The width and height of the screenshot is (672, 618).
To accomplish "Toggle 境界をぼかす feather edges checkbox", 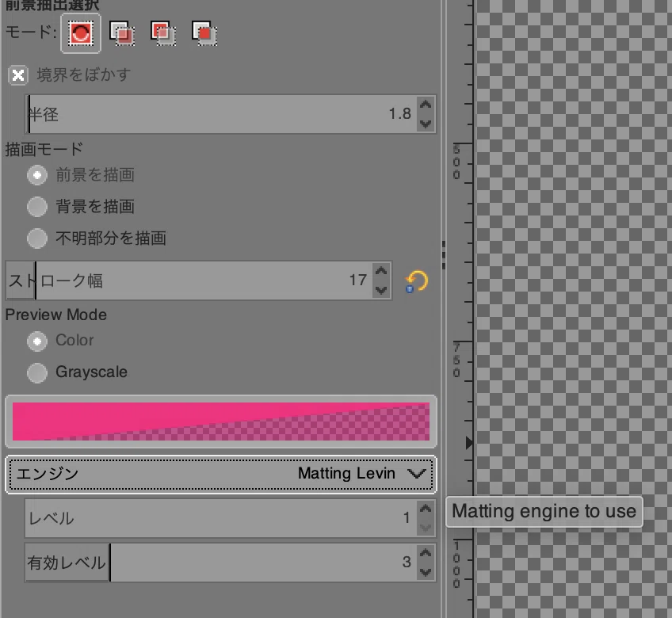I will click(18, 75).
